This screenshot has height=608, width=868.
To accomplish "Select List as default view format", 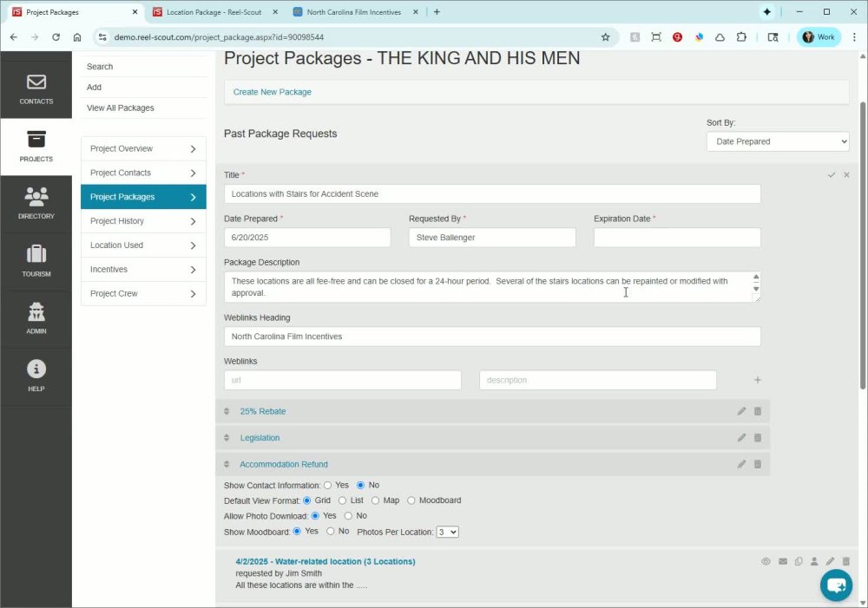I will 342,500.
